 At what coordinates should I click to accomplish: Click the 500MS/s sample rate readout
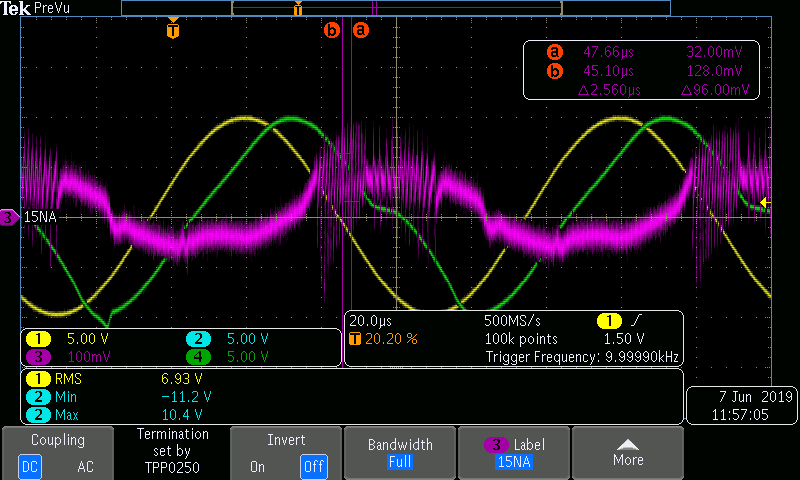[x=512, y=321]
